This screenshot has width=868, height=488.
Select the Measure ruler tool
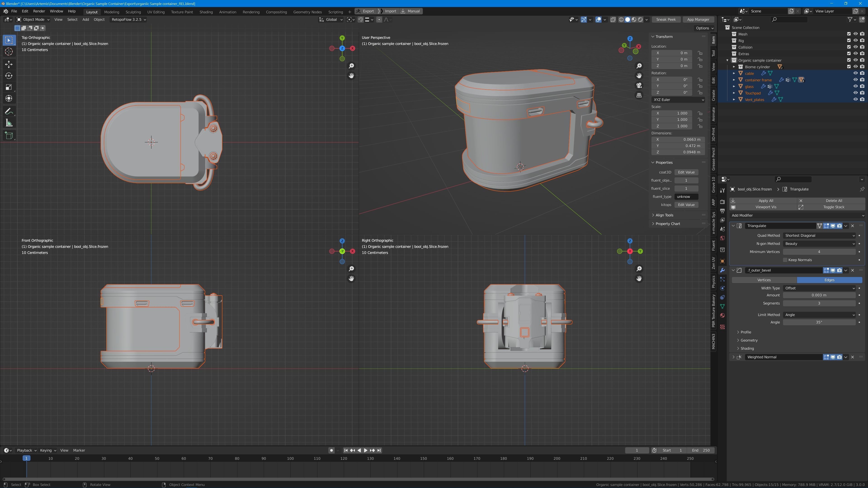(x=9, y=123)
